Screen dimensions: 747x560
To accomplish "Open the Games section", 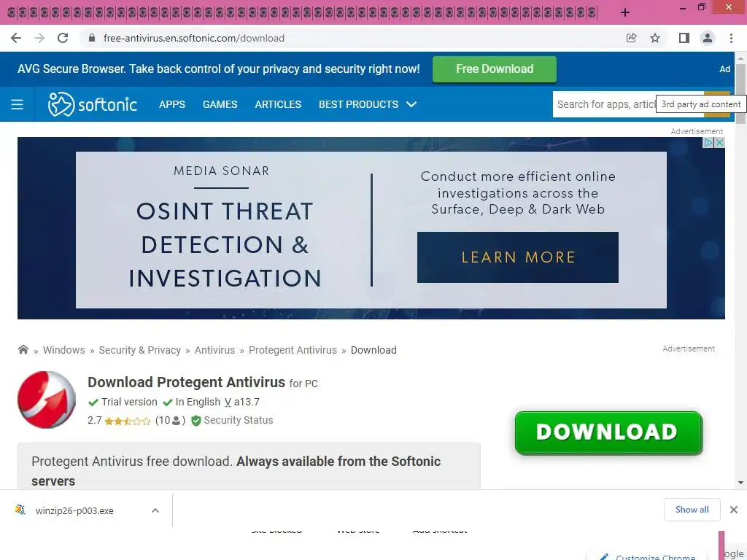I will (x=220, y=104).
